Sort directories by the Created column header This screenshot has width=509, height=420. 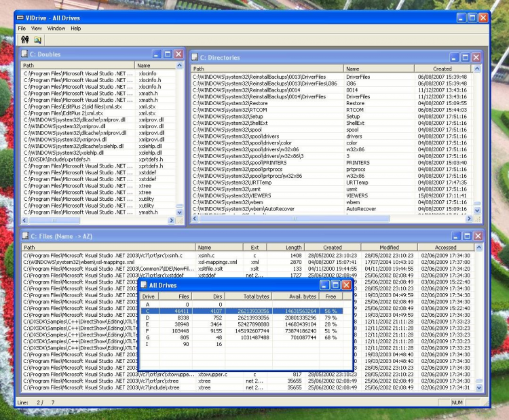click(442, 69)
